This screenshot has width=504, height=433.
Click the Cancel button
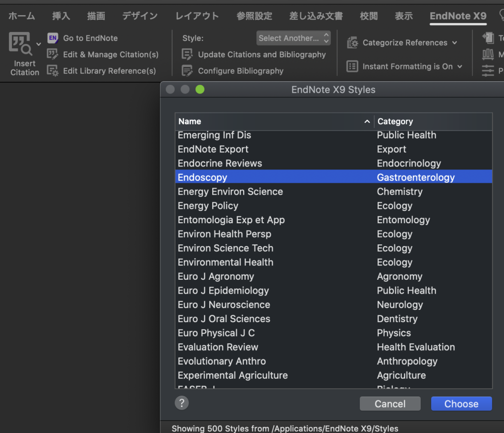click(390, 404)
